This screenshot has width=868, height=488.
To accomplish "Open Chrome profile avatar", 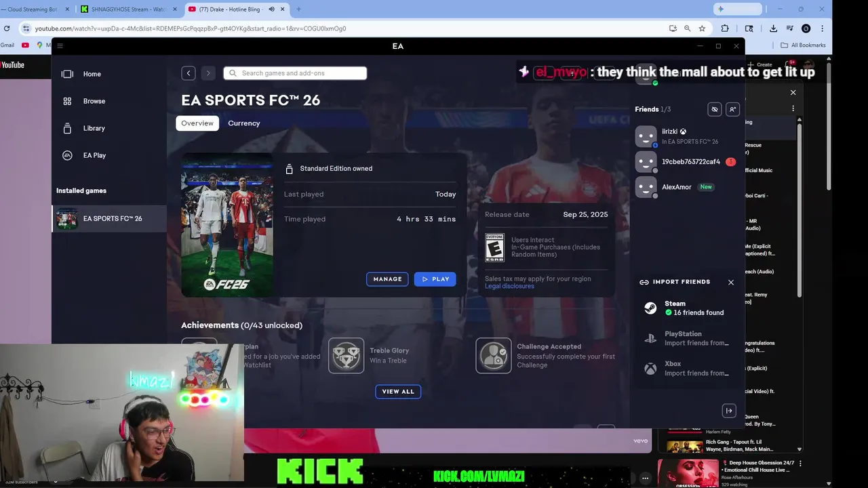I will 806,28.
